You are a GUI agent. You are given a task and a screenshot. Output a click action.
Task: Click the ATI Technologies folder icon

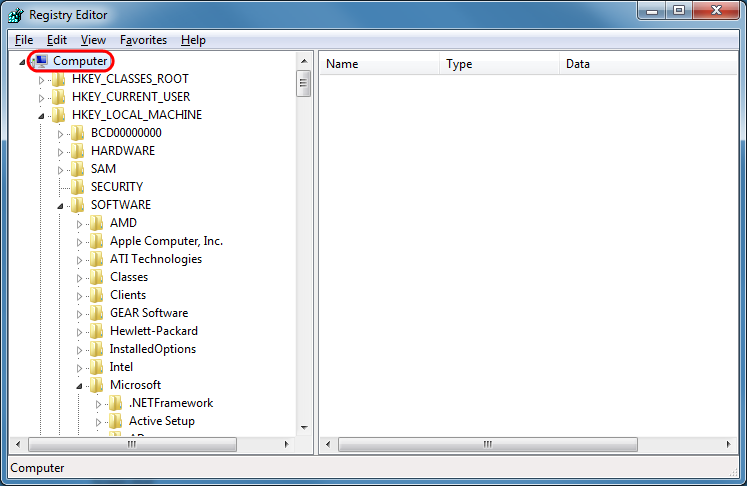97,259
